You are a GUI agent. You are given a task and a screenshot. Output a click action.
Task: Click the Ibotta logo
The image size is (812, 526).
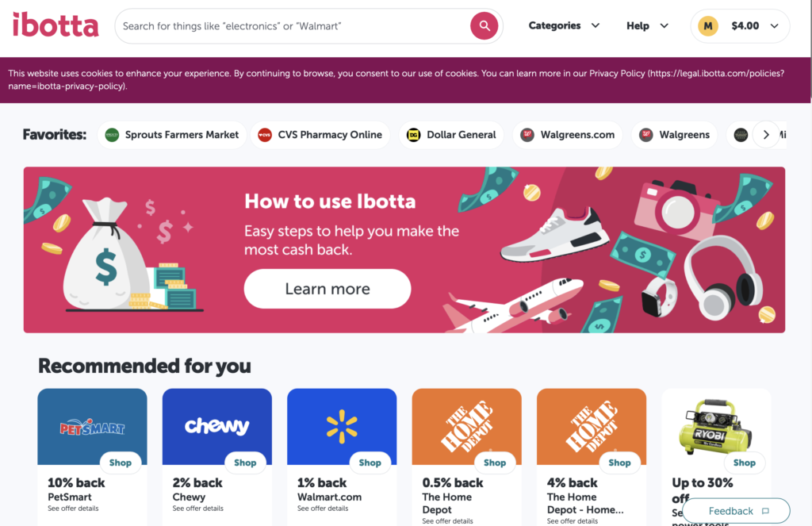(x=56, y=25)
